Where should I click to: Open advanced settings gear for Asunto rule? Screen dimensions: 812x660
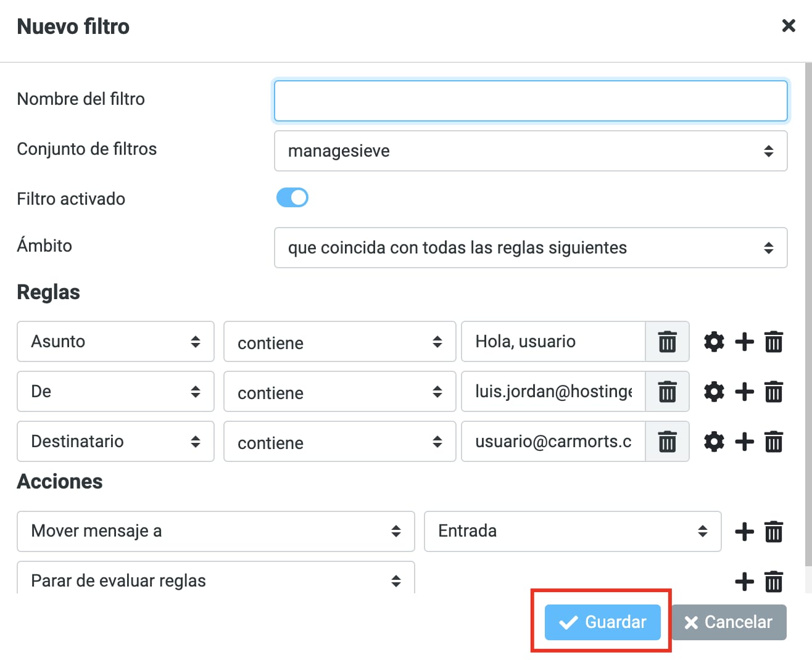point(714,342)
